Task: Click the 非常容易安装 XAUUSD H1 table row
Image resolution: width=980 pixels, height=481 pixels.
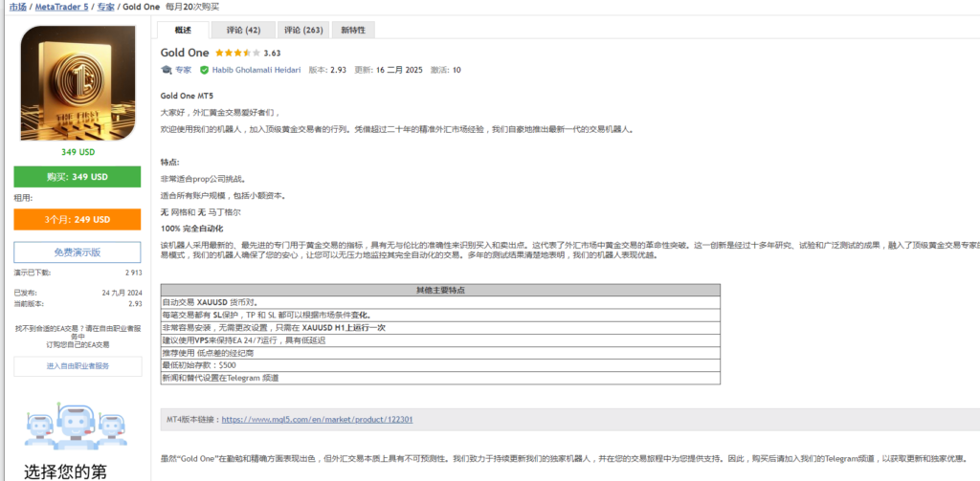Action: point(440,327)
